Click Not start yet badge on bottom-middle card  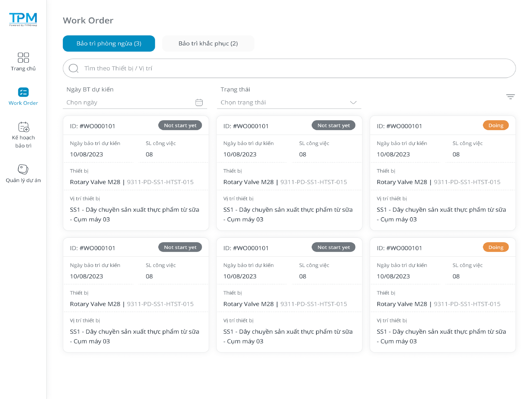pyautogui.click(x=334, y=247)
